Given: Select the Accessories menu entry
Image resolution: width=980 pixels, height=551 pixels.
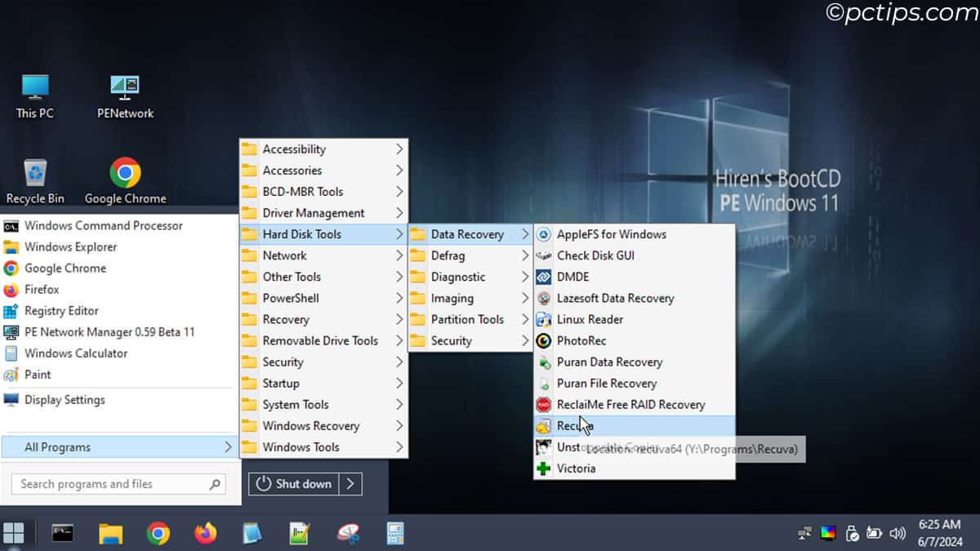Looking at the screenshot, I should tap(291, 170).
